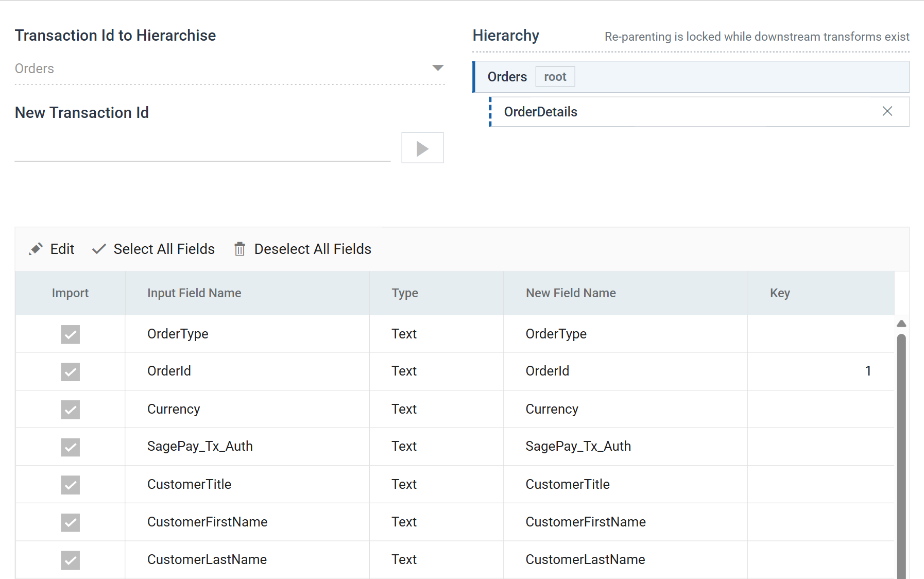The image size is (924, 579).
Task: Click the trash icon for Deselect All Fields
Action: pyautogui.click(x=239, y=249)
